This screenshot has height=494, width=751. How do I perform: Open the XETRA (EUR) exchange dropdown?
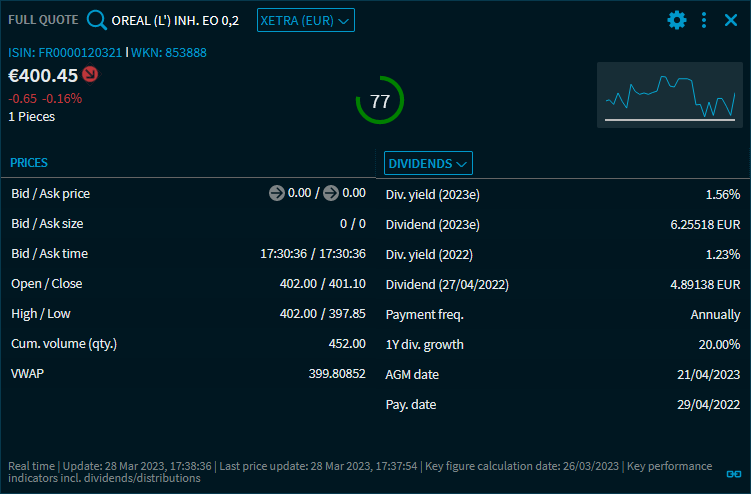coord(305,20)
